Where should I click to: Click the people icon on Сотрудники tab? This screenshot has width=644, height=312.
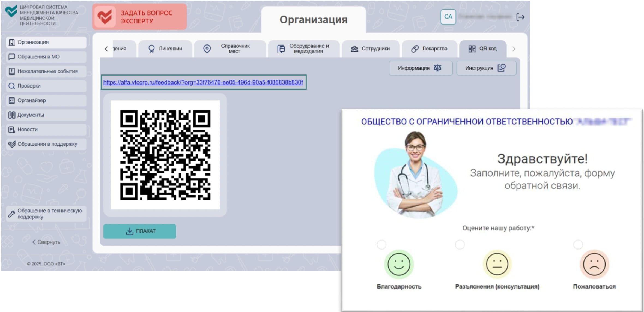(x=354, y=49)
